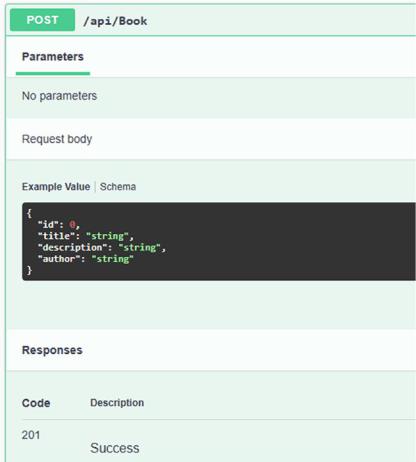This screenshot has width=416, height=462.
Task: Expand the /api/Book endpoint path
Action: tap(115, 21)
